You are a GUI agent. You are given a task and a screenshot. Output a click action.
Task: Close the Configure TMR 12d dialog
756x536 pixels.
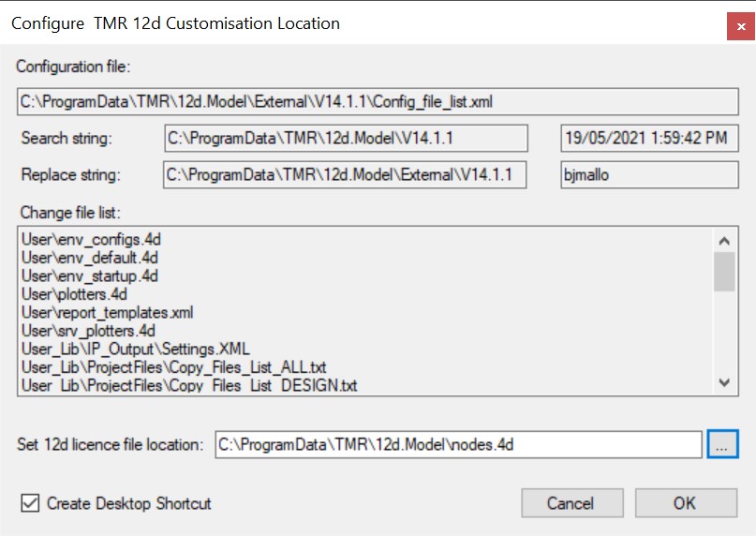pos(741,26)
